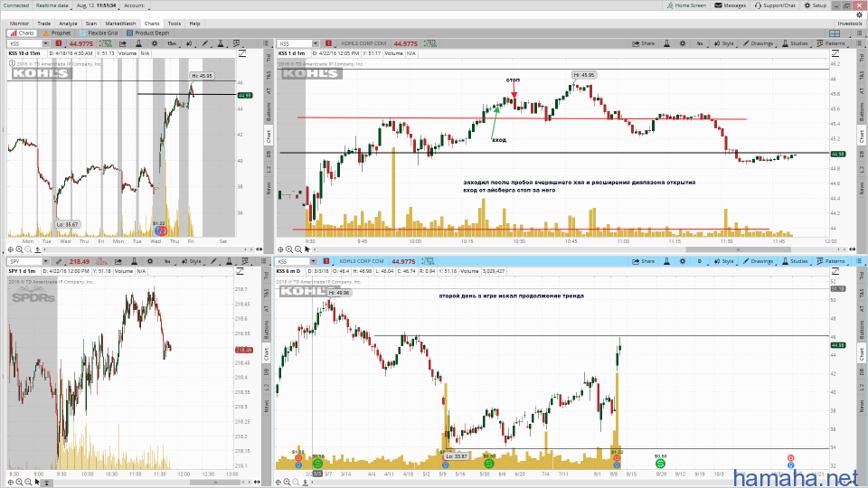Viewport: 868px width, 488px height.
Task: Open SPY symbol dropdown in bottom-left chart
Action: tap(45, 261)
